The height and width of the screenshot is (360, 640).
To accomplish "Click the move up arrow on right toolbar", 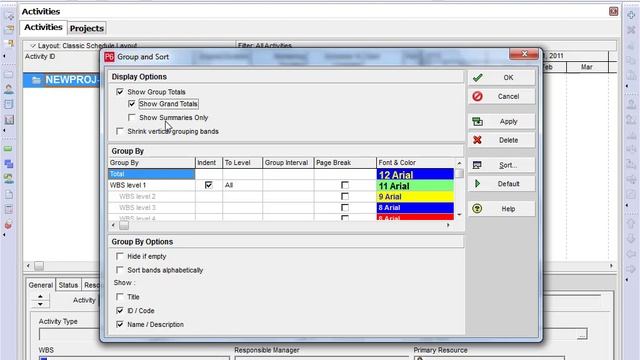I will [631, 223].
